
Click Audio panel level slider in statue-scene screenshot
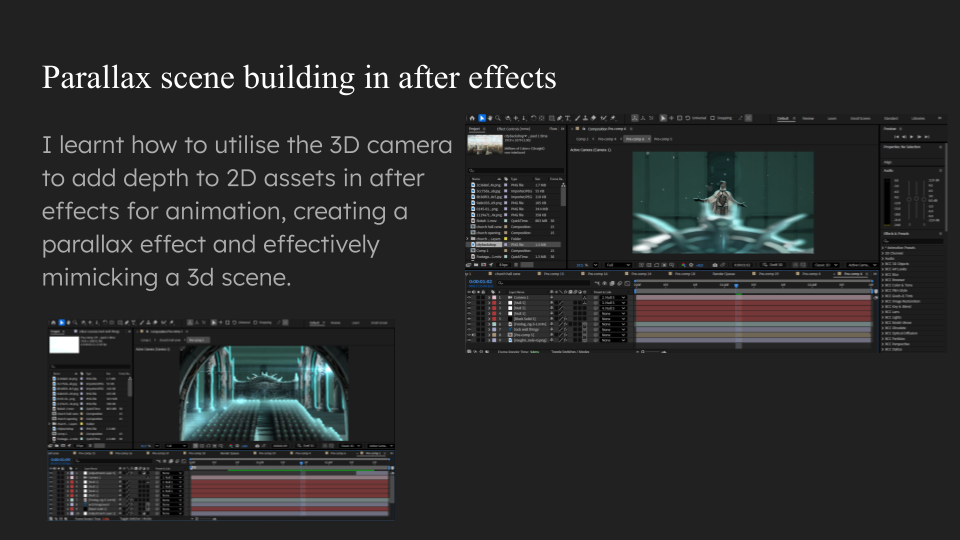tap(917, 199)
